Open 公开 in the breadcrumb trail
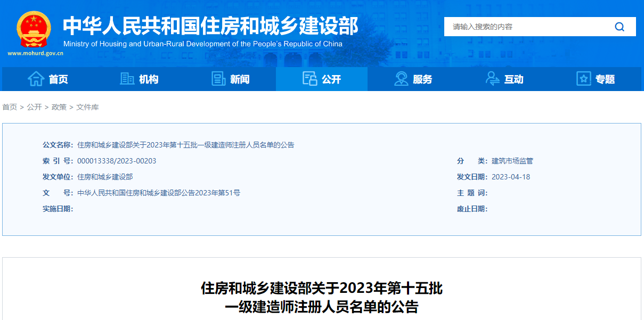The image size is (644, 320). pos(34,107)
